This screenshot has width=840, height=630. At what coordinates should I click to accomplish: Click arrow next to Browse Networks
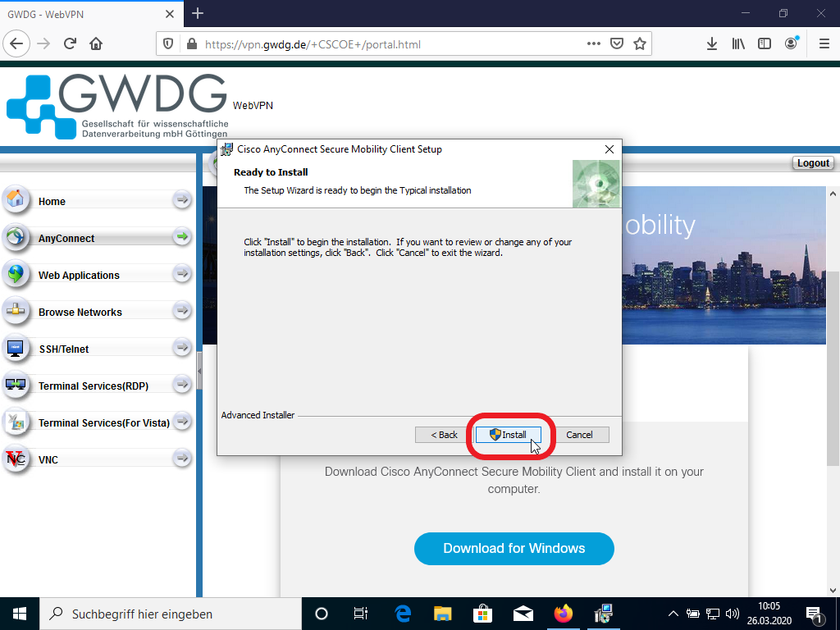point(182,311)
